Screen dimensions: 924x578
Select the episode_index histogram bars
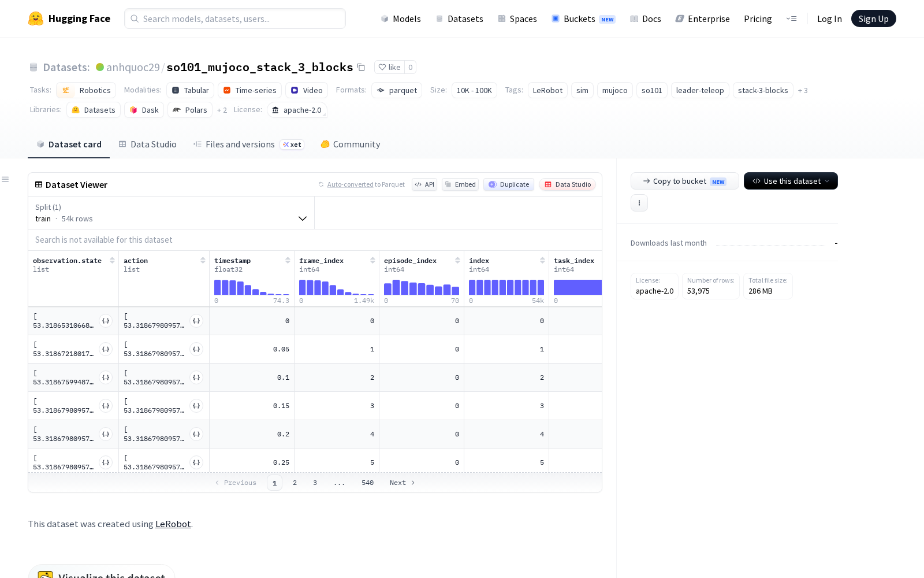pos(422,287)
